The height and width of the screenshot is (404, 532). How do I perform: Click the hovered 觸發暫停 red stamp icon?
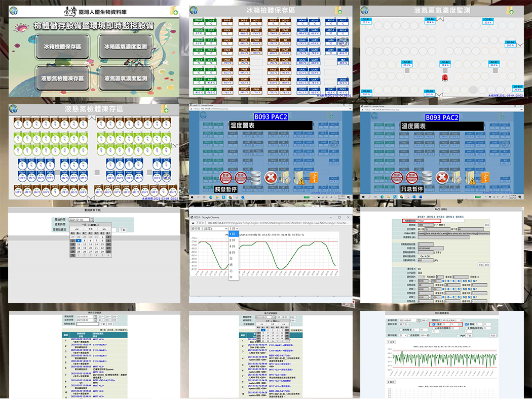click(225, 177)
